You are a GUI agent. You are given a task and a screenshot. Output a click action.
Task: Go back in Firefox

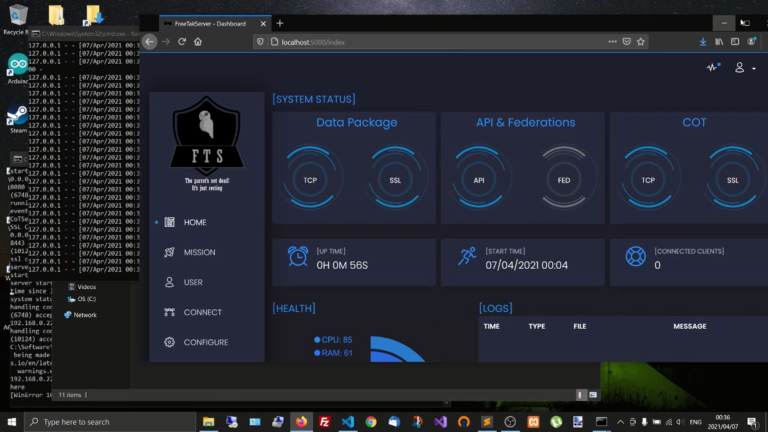tap(149, 42)
